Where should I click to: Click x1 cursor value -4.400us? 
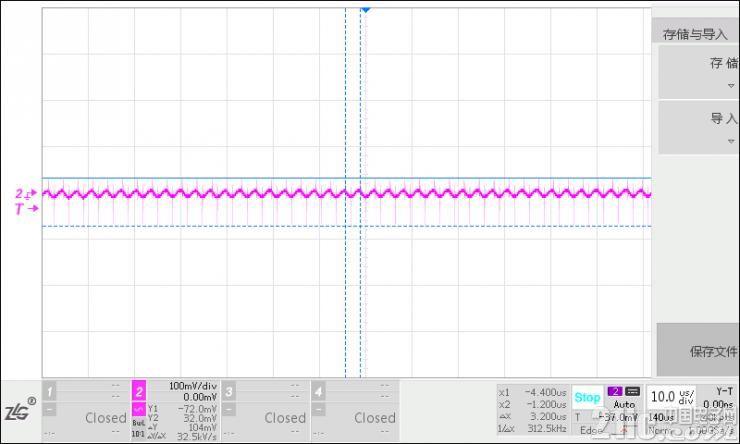tap(546, 392)
